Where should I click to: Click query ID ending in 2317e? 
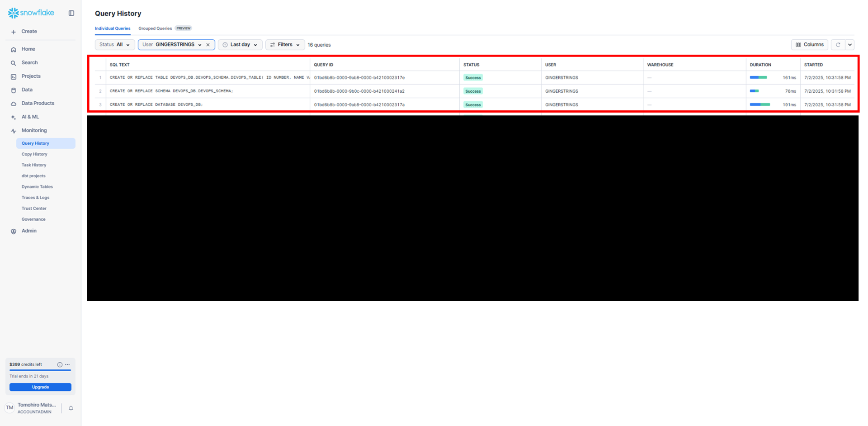pos(359,77)
